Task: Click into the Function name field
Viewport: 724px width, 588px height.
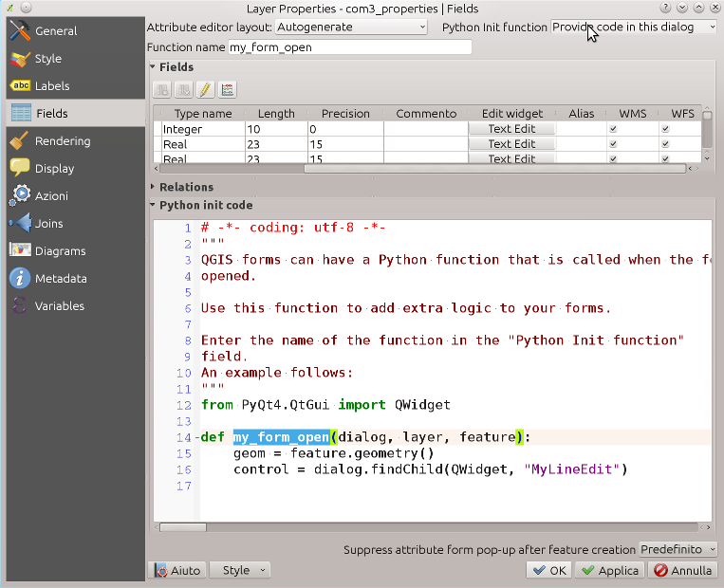Action: point(350,47)
